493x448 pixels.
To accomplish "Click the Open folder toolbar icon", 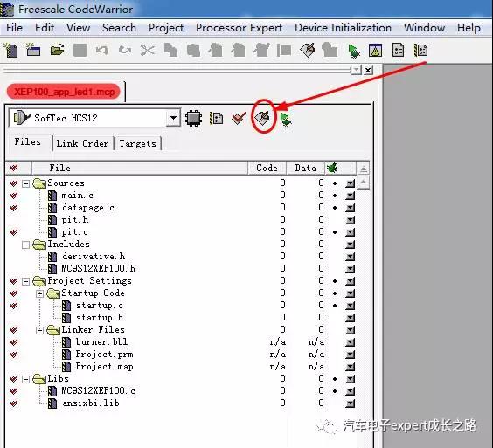I will click(x=57, y=50).
